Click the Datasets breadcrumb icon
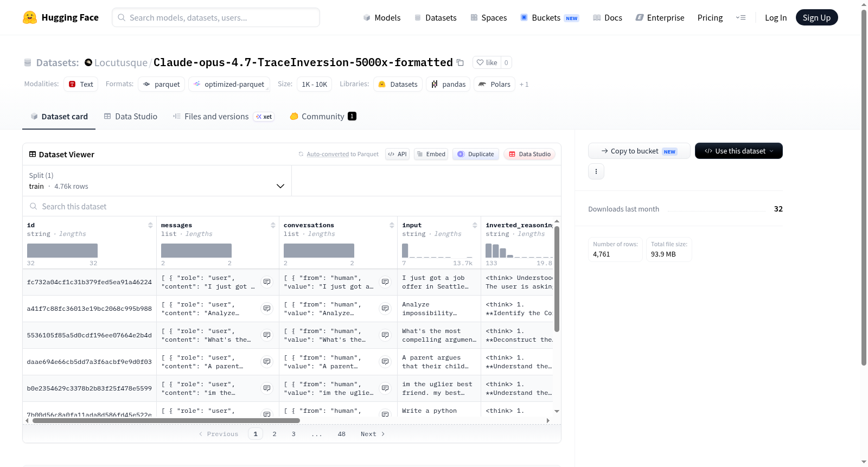The width and height of the screenshot is (868, 467). 28,63
